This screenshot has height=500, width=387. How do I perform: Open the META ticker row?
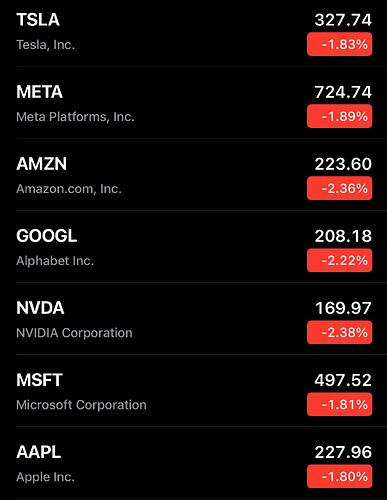tap(193, 103)
